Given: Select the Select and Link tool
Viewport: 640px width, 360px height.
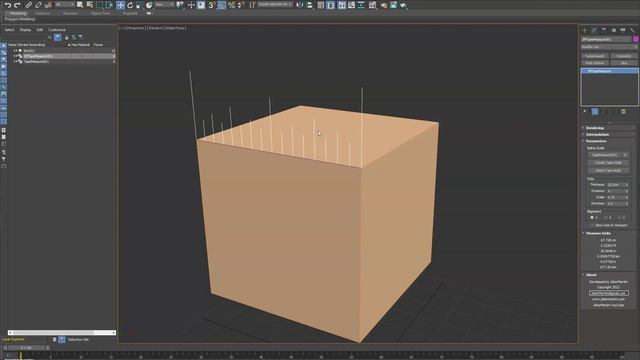Looking at the screenshot, I should tap(29, 5).
